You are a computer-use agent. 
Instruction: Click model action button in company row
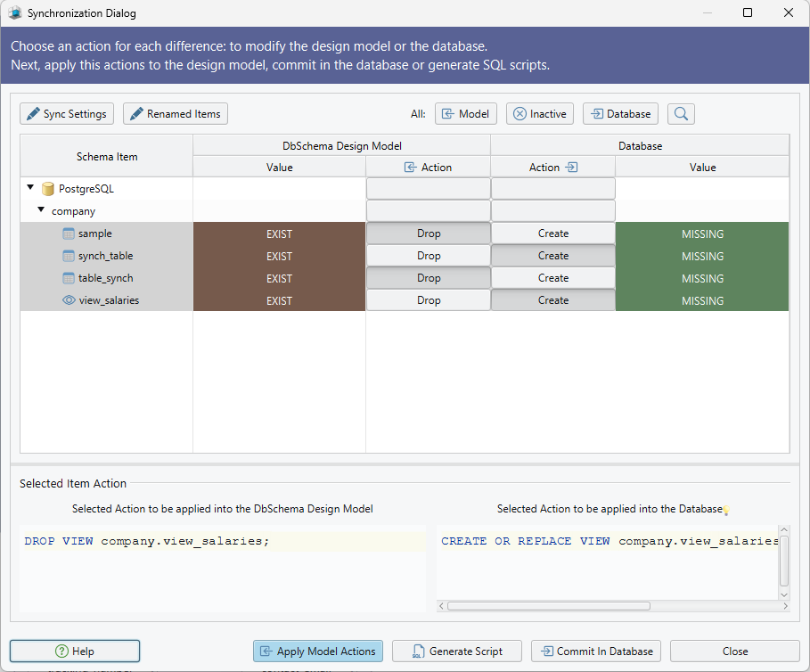[x=429, y=210]
